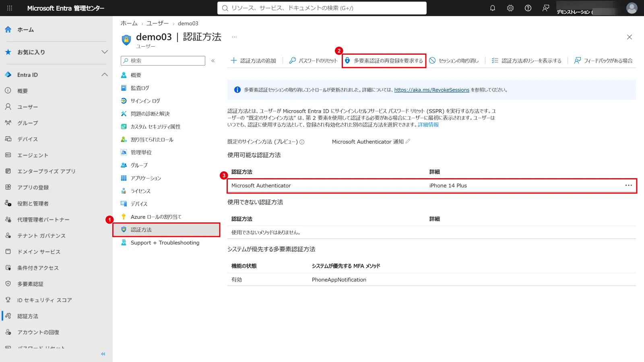Screen dimensions: 644x362
Task: Click フィードバックがある場合 toolbar button
Action: click(x=603, y=61)
